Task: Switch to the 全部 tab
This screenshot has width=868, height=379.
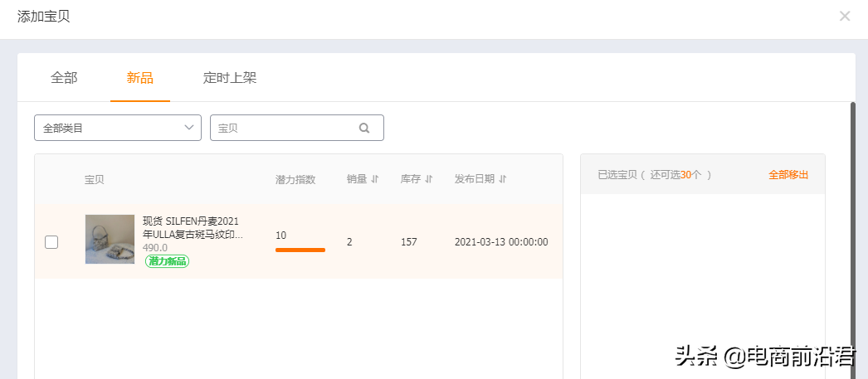Action: click(x=64, y=78)
